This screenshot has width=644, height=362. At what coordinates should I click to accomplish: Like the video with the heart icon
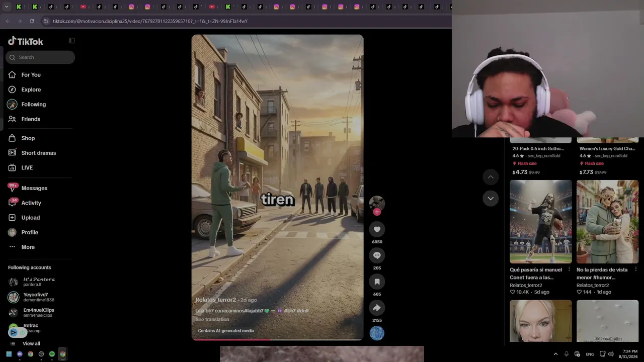(x=377, y=229)
